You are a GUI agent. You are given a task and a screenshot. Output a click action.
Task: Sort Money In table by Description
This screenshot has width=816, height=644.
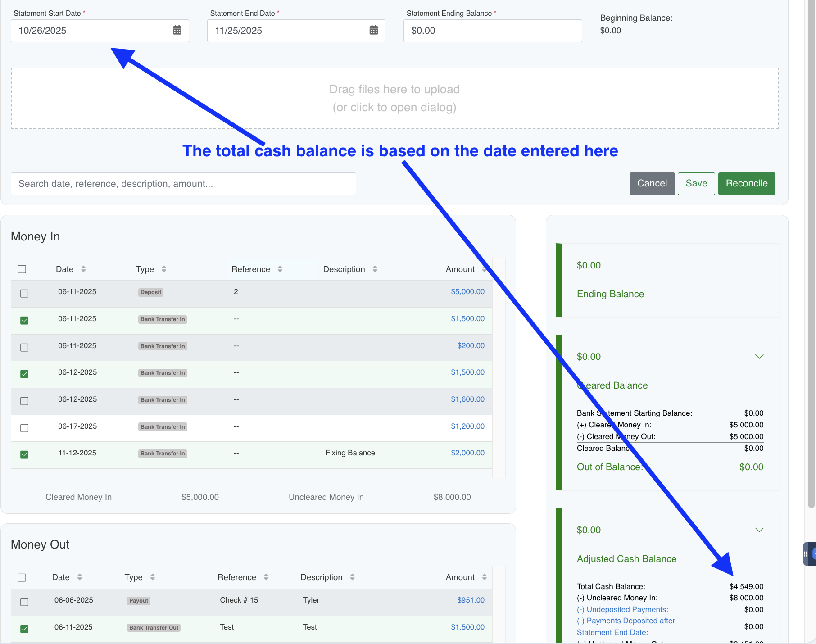pos(375,269)
